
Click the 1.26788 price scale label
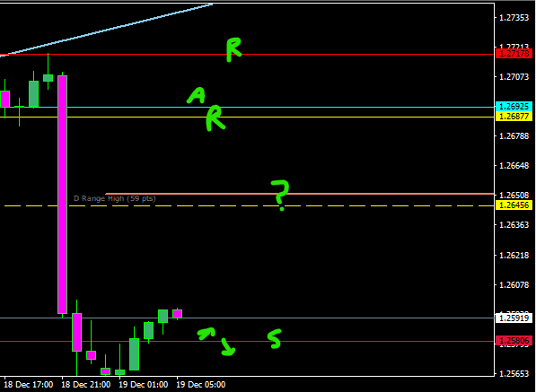click(x=514, y=136)
